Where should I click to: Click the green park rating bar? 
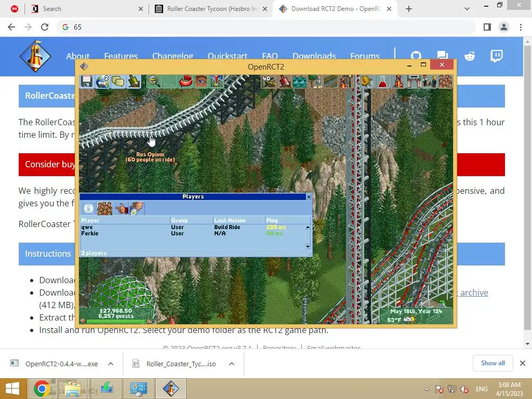pyautogui.click(x=116, y=321)
